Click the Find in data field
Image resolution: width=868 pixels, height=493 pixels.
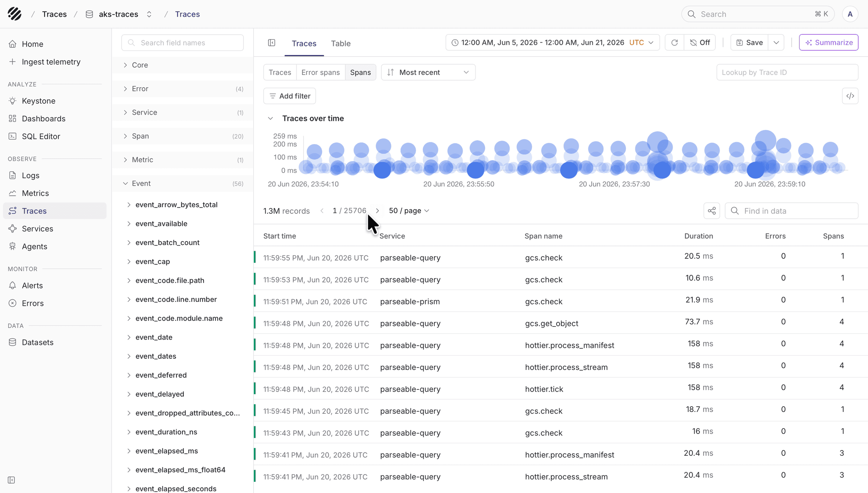791,211
